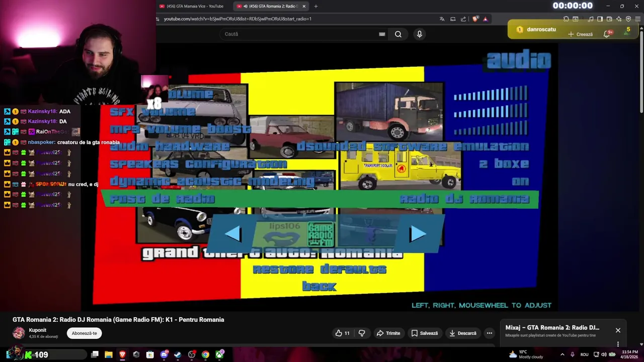Click the Trimite share button

(388, 333)
